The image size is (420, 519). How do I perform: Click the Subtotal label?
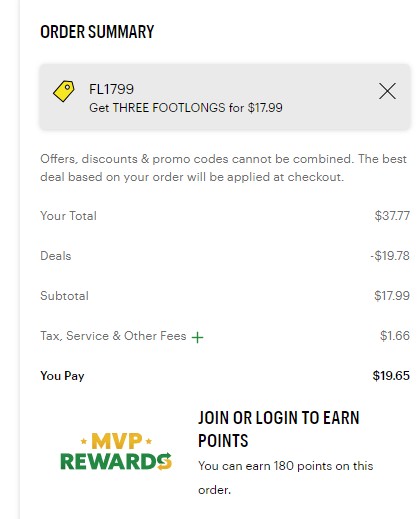coord(64,296)
